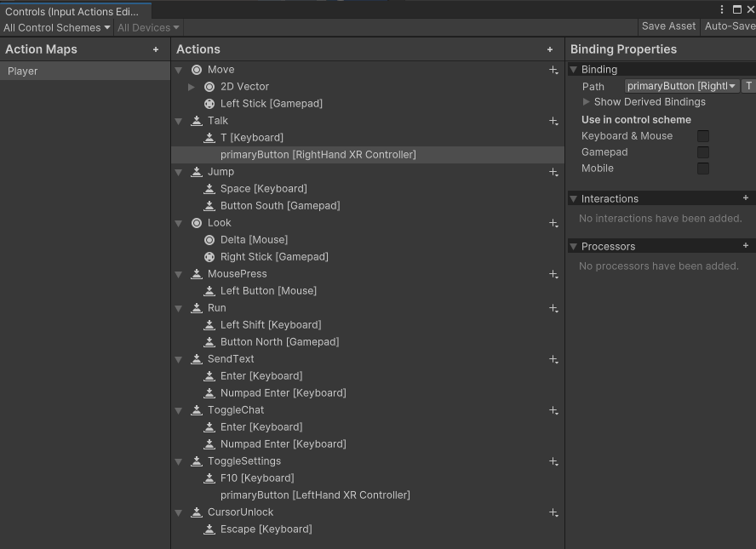The height and width of the screenshot is (549, 756).
Task: Add a new action map with plus icon
Action: click(155, 49)
